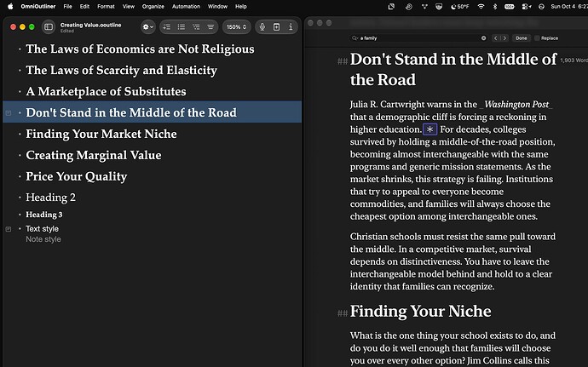Click the Note style note text

(x=43, y=239)
